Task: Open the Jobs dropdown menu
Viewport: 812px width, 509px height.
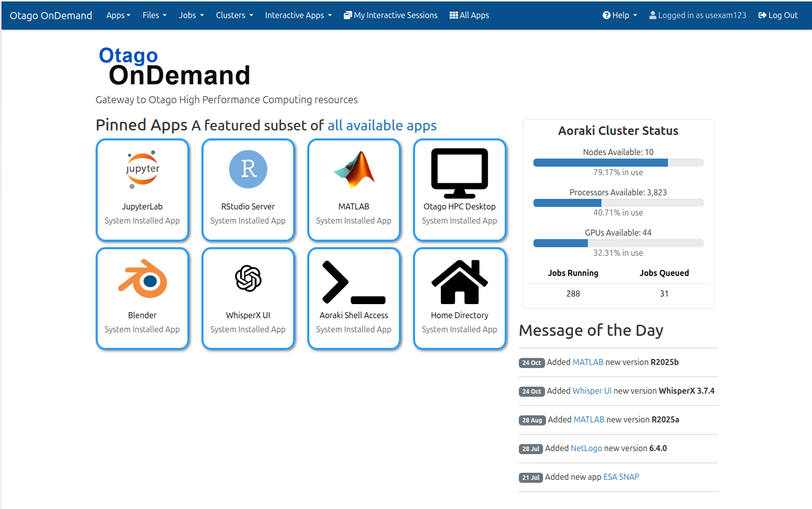Action: [191, 15]
